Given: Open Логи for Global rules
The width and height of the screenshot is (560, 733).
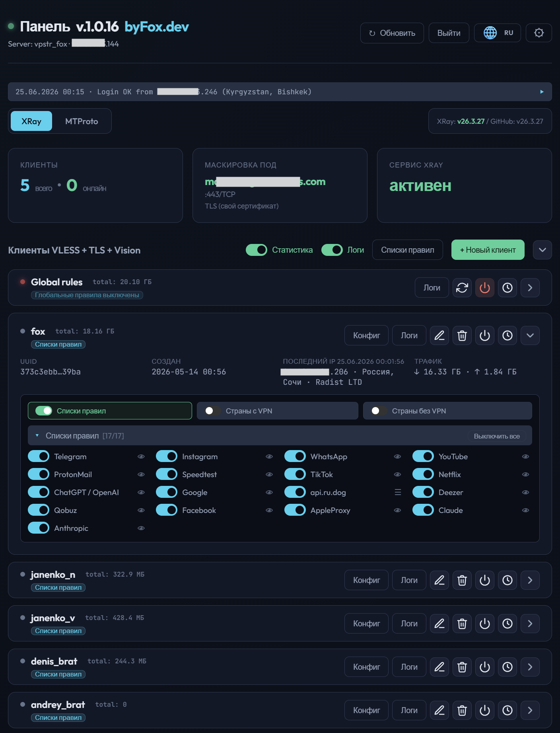Looking at the screenshot, I should coord(432,288).
